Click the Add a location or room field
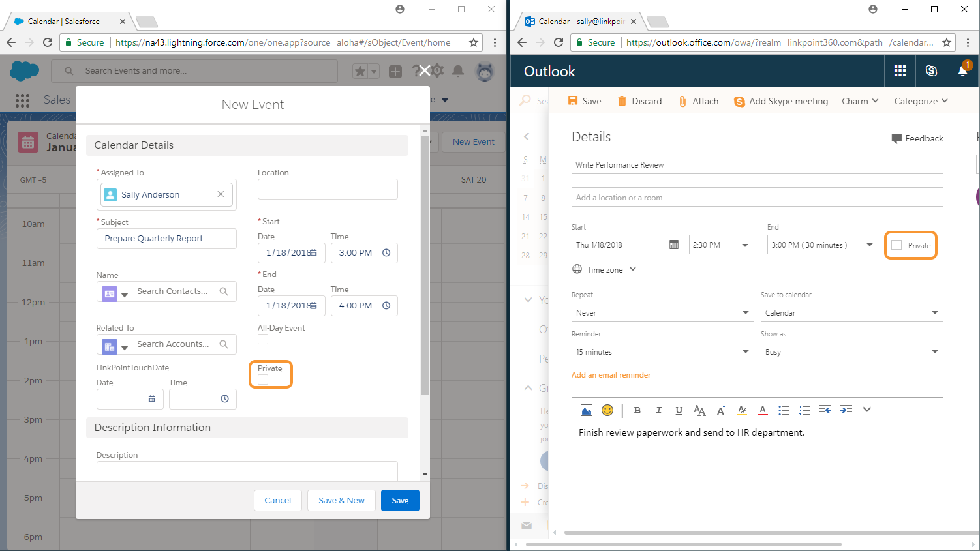This screenshot has width=980, height=551. click(x=757, y=197)
